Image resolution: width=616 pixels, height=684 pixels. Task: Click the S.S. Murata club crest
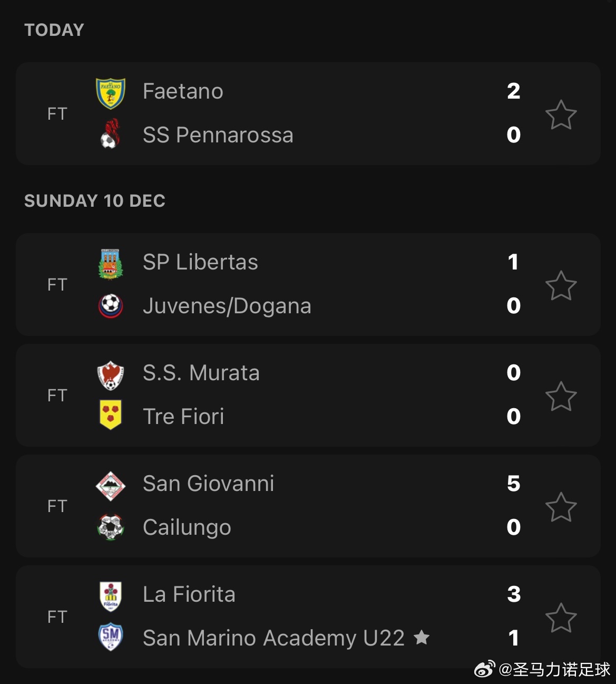tap(111, 374)
